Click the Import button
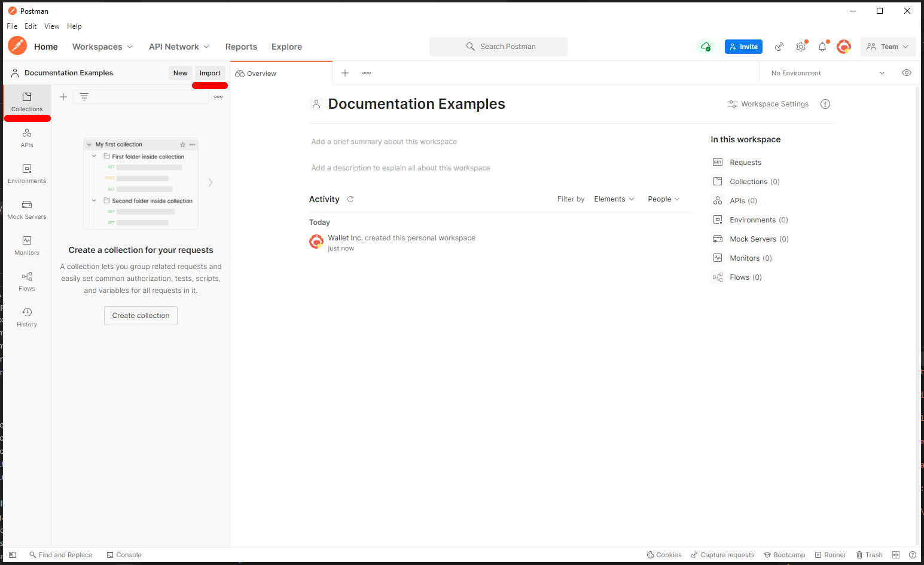Screen dimensions: 924x565 pyautogui.click(x=210, y=73)
